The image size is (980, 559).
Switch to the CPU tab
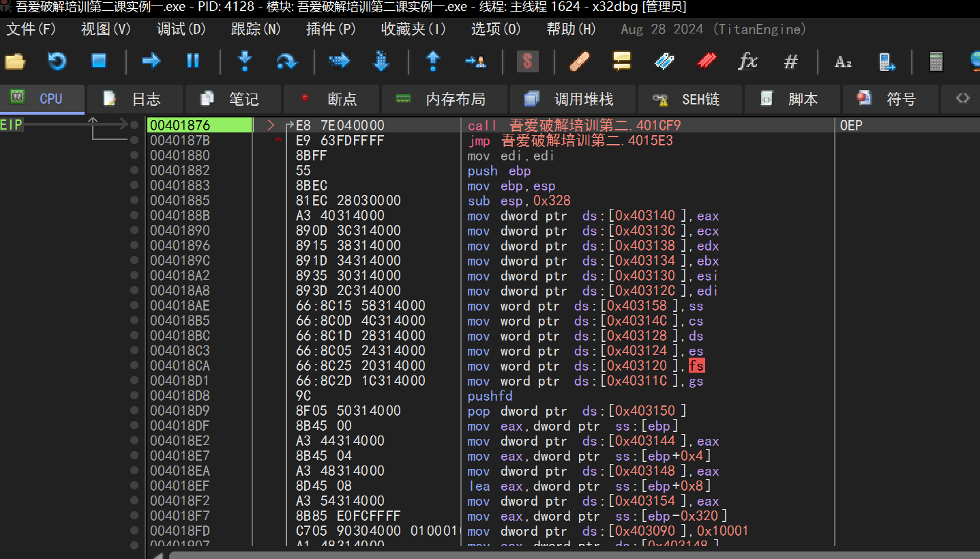(x=42, y=99)
